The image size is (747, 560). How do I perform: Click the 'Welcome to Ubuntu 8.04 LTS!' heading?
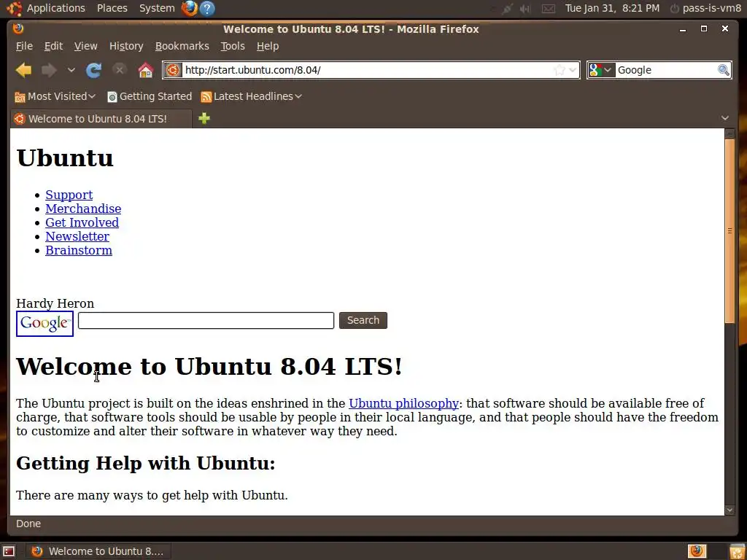pos(209,367)
